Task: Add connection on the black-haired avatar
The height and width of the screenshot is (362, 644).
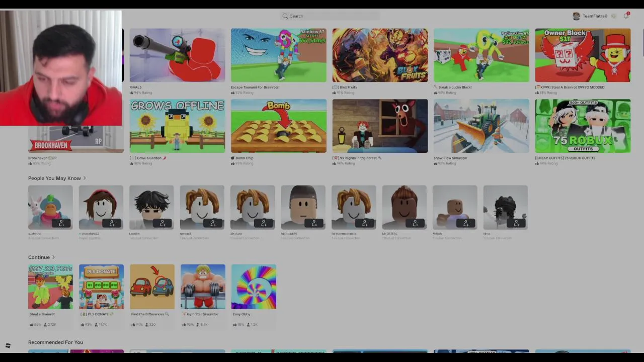Action: tap(163, 223)
